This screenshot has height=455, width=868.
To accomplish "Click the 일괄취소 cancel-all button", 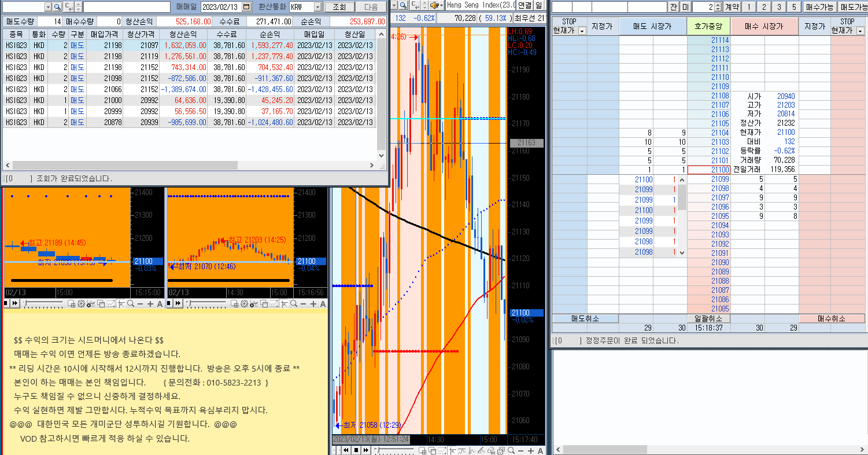I will tap(708, 318).
